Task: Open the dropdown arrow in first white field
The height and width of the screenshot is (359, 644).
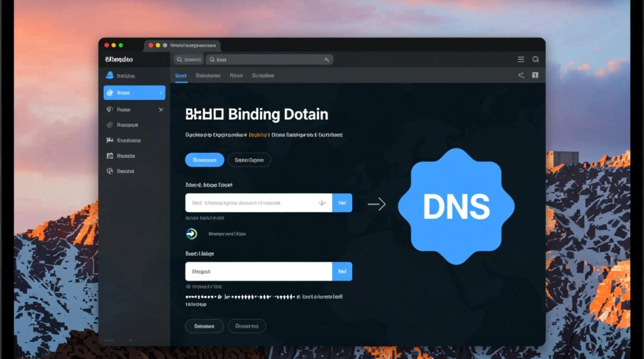Action: coord(322,203)
